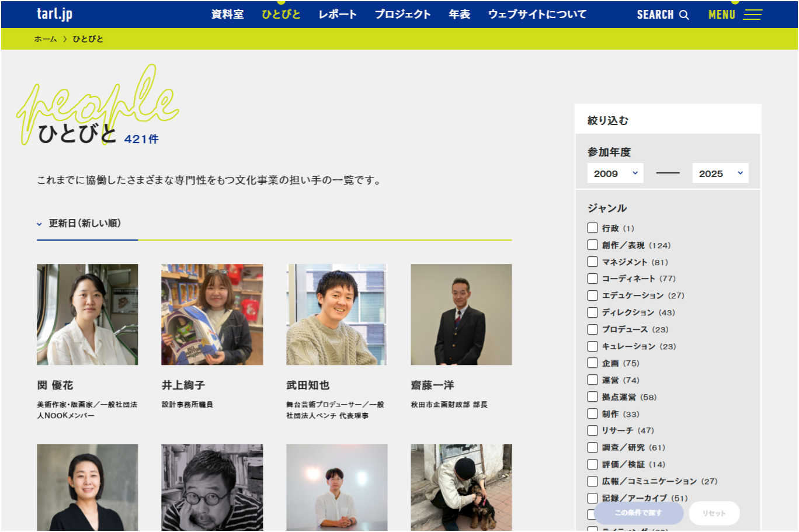Open the 2025 end year dropdown
Image resolution: width=799 pixels, height=532 pixels.
[720, 173]
